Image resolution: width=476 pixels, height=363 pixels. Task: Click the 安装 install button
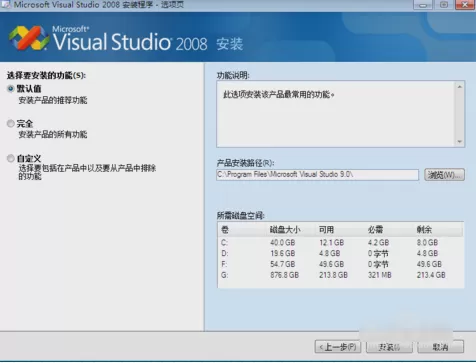389,347
